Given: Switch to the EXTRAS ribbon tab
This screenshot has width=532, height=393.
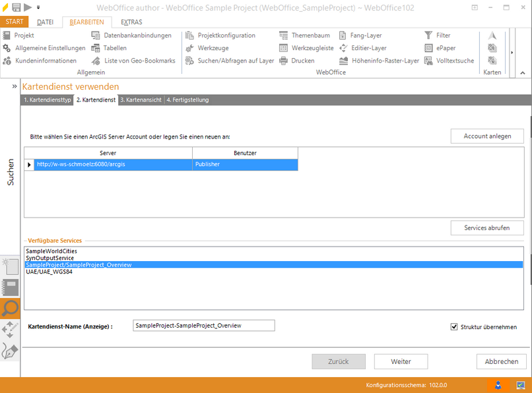Looking at the screenshot, I should pos(131,22).
